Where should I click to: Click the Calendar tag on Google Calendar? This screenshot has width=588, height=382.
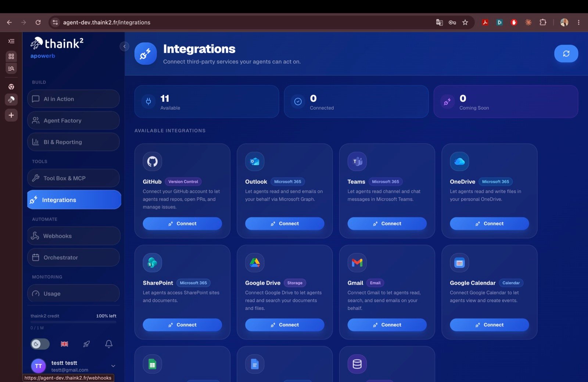(x=511, y=283)
